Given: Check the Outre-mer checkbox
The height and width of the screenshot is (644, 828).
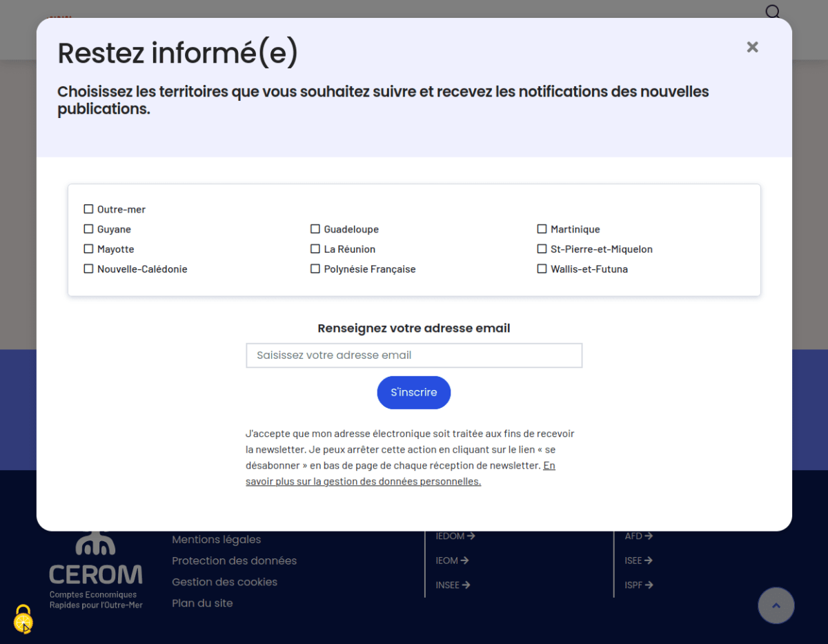Looking at the screenshot, I should coord(88,209).
